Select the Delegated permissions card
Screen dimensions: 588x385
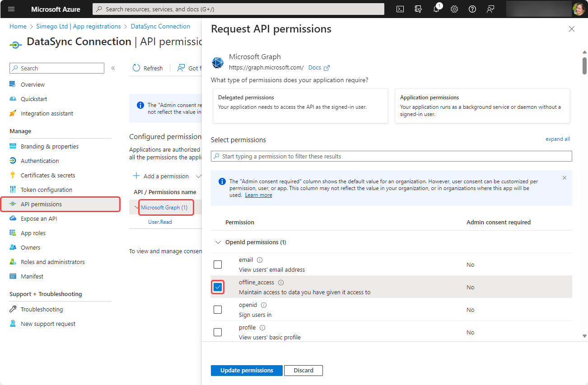pos(300,106)
